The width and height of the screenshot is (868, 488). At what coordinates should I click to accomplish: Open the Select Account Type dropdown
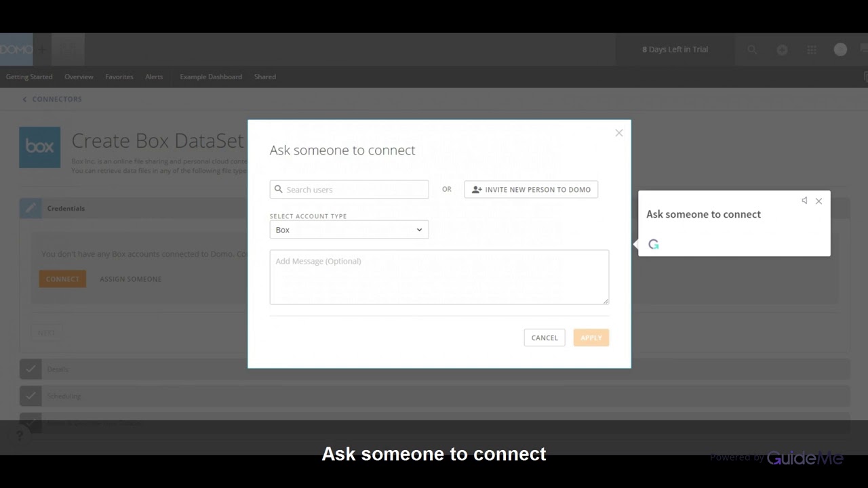click(x=349, y=230)
